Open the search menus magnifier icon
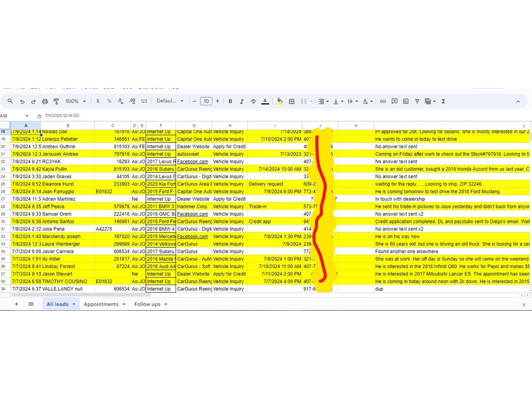The height and width of the screenshot is (399, 532). 10,101
